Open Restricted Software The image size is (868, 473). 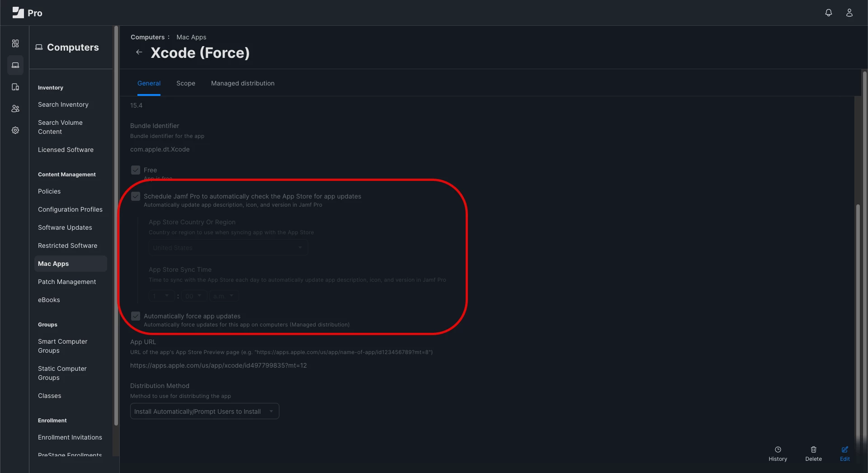tap(67, 246)
